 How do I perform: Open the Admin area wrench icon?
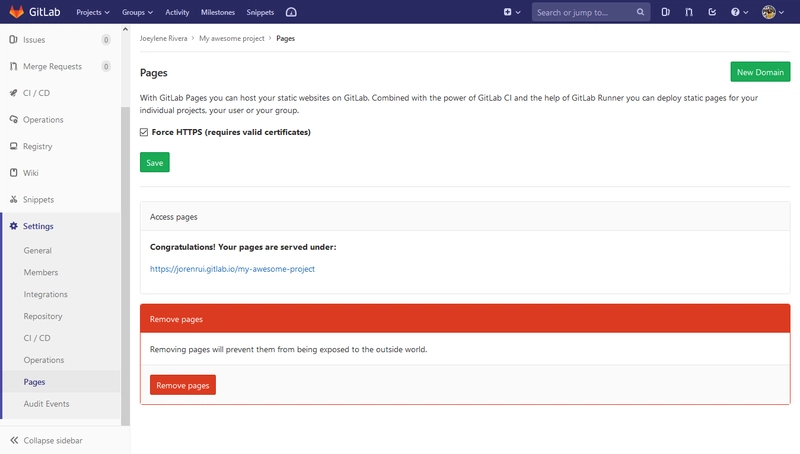[x=291, y=12]
